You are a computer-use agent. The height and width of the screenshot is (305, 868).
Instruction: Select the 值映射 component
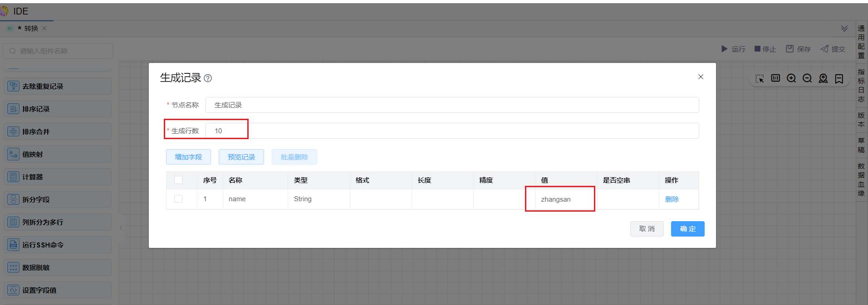pyautogui.click(x=58, y=154)
